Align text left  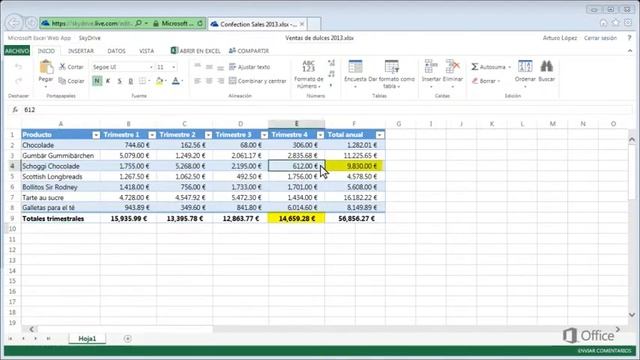[x=198, y=81]
